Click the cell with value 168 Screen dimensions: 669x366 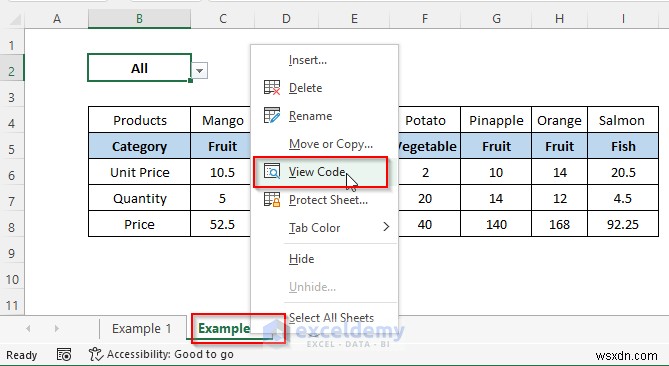tap(559, 224)
